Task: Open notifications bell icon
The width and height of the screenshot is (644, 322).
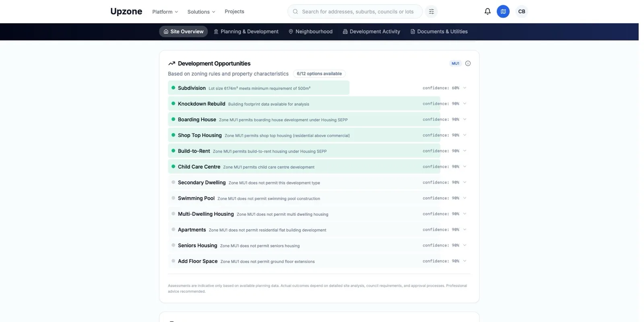Action: [x=487, y=11]
